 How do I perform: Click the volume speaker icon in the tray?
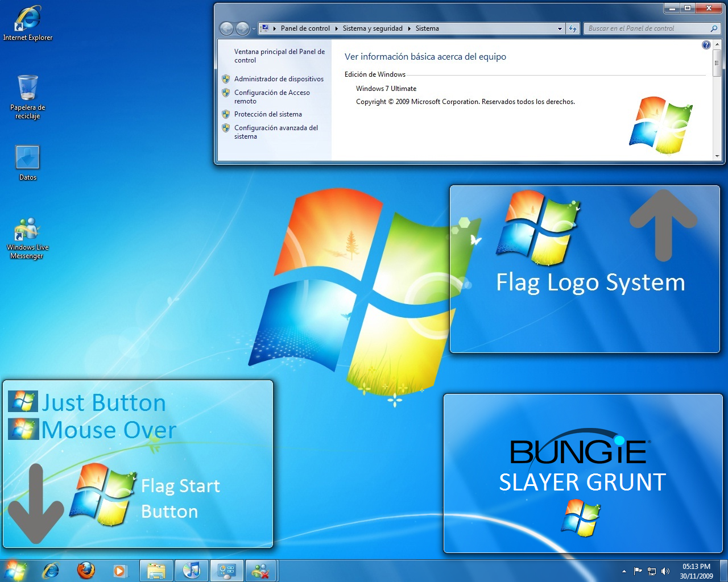pos(665,571)
